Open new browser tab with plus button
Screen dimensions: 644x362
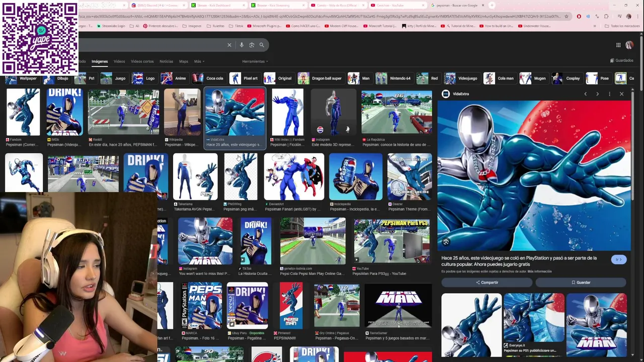pos(492,5)
